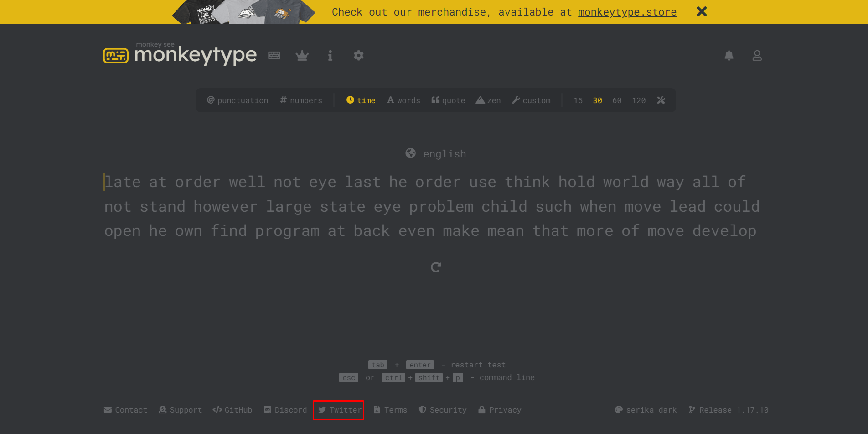Open the settings gear icon
Image resolution: width=868 pixels, height=434 pixels.
[358, 55]
